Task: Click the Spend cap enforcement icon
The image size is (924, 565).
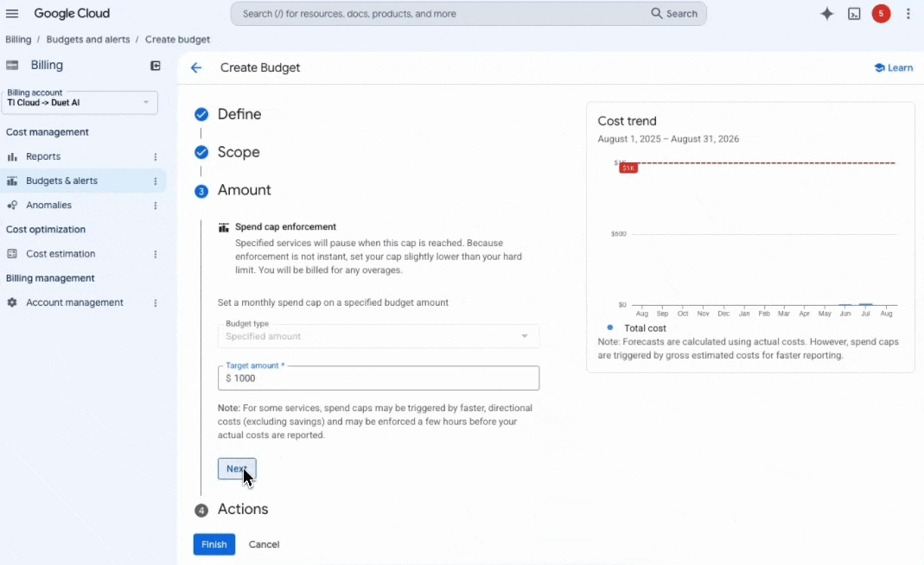Action: coord(223,227)
